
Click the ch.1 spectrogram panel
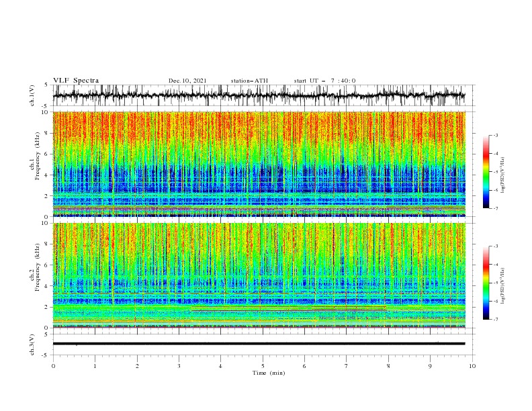coord(259,164)
